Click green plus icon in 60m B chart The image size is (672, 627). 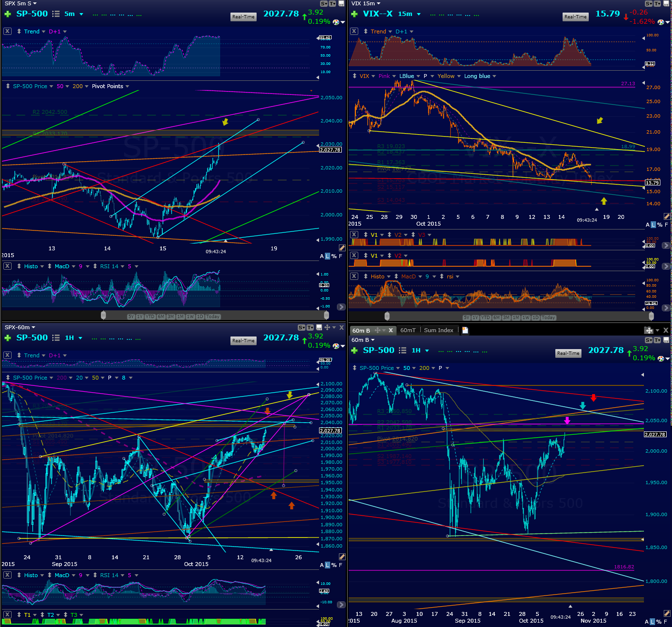[x=354, y=351]
